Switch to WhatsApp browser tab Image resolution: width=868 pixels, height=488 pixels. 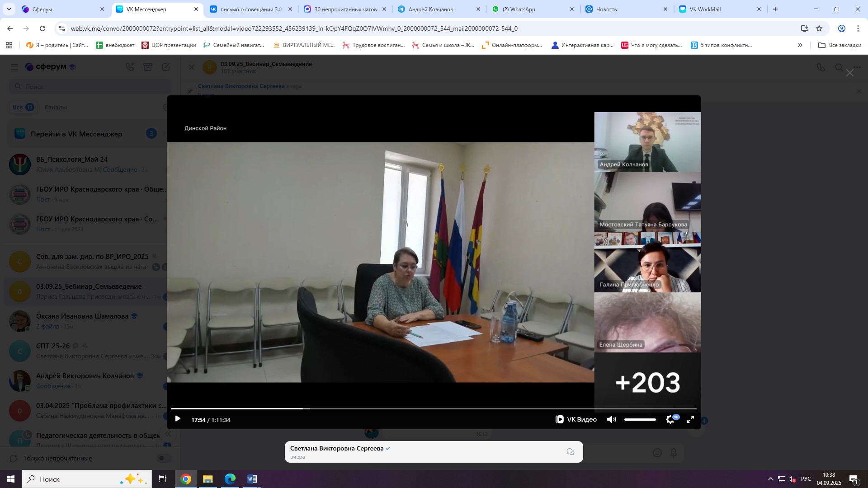(519, 9)
